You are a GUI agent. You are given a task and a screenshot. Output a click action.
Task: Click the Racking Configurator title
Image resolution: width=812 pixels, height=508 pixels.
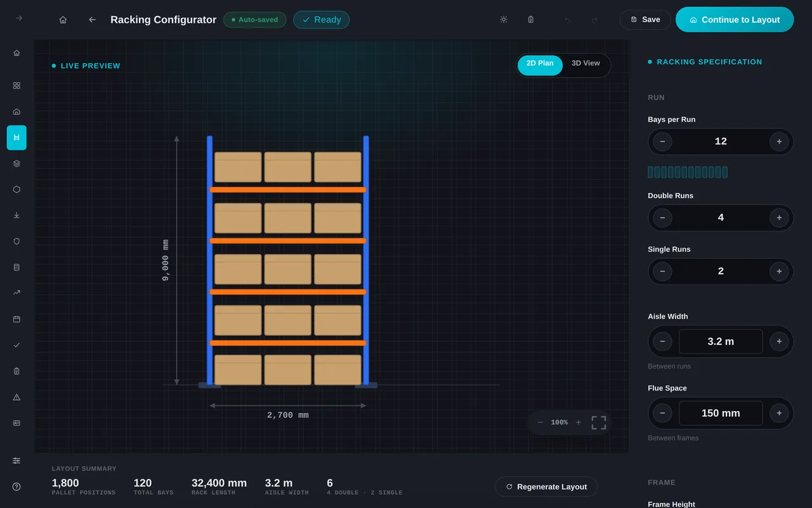(x=164, y=20)
